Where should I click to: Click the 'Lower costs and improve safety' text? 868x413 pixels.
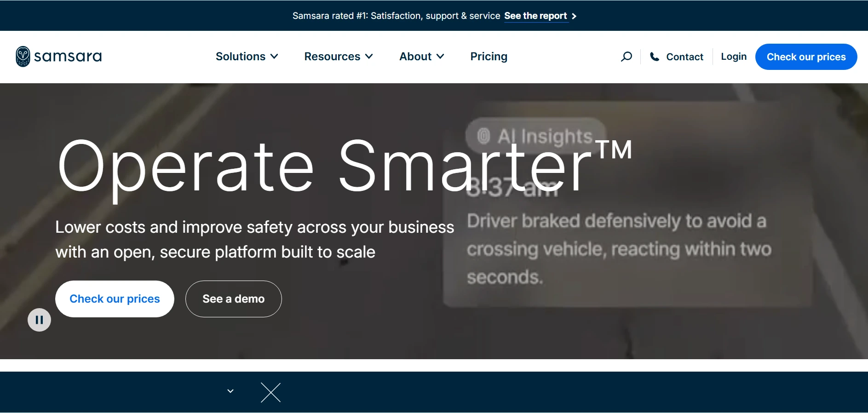(254, 240)
